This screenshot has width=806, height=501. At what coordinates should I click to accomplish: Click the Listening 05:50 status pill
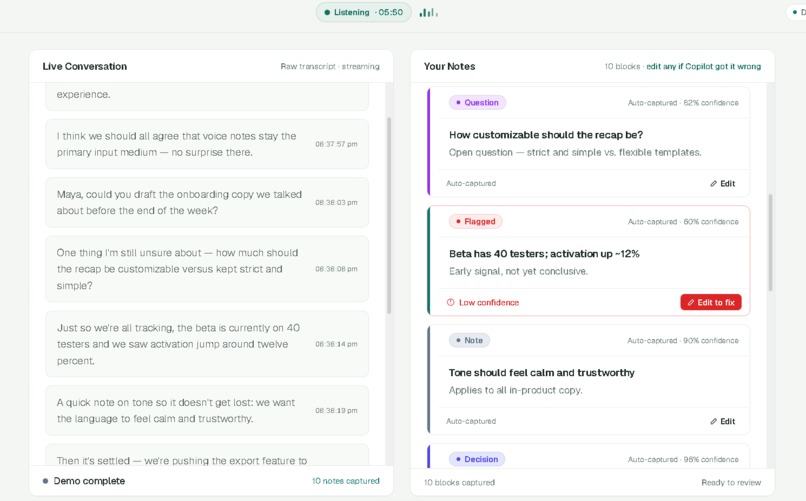363,12
